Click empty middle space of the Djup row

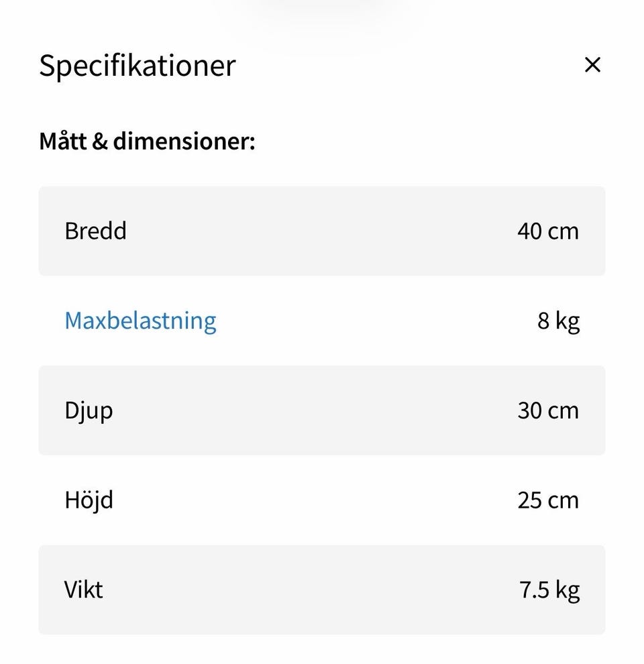pos(322,410)
